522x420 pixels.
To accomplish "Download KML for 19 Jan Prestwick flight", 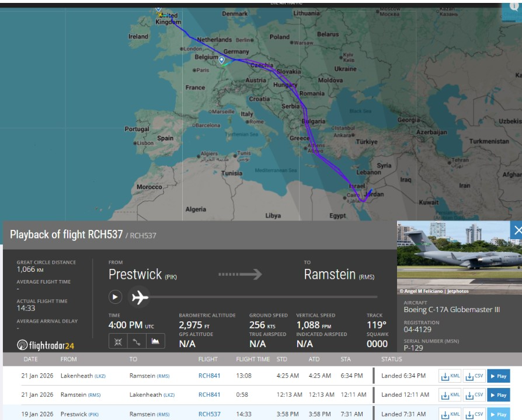I will pyautogui.click(x=450, y=414).
